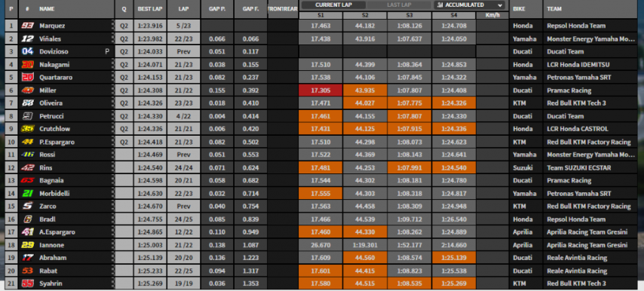Click P.Espargaro's number 44 badge
The width and height of the screenshot is (644, 291).
[x=27, y=142]
